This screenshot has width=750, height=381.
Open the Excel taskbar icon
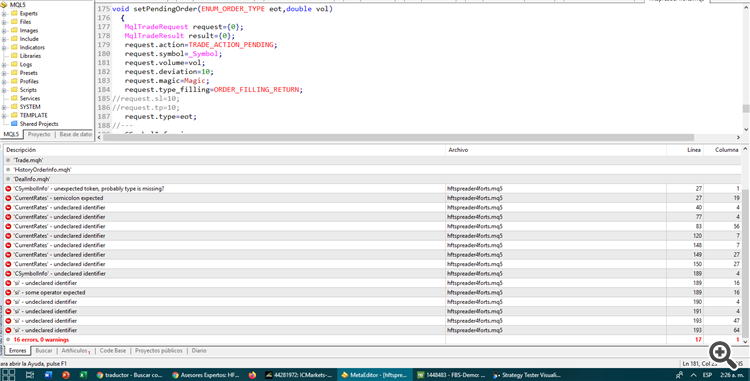83,375
